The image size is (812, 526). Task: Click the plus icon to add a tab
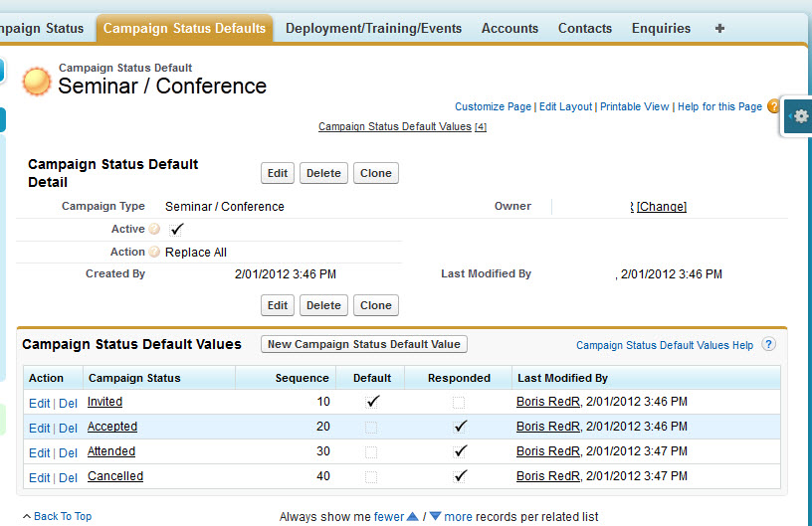(x=719, y=29)
